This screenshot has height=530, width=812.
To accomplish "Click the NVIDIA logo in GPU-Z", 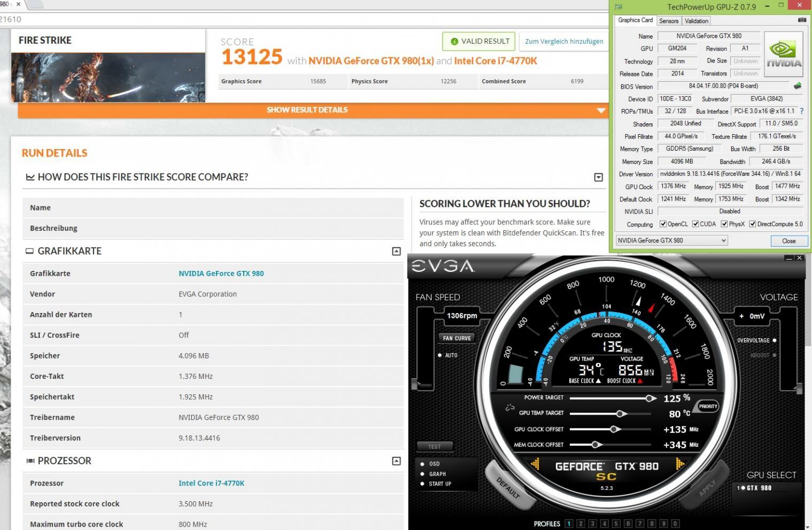I will pyautogui.click(x=784, y=55).
